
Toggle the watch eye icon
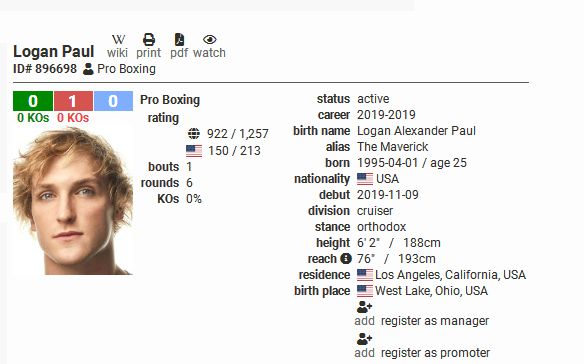tap(210, 39)
